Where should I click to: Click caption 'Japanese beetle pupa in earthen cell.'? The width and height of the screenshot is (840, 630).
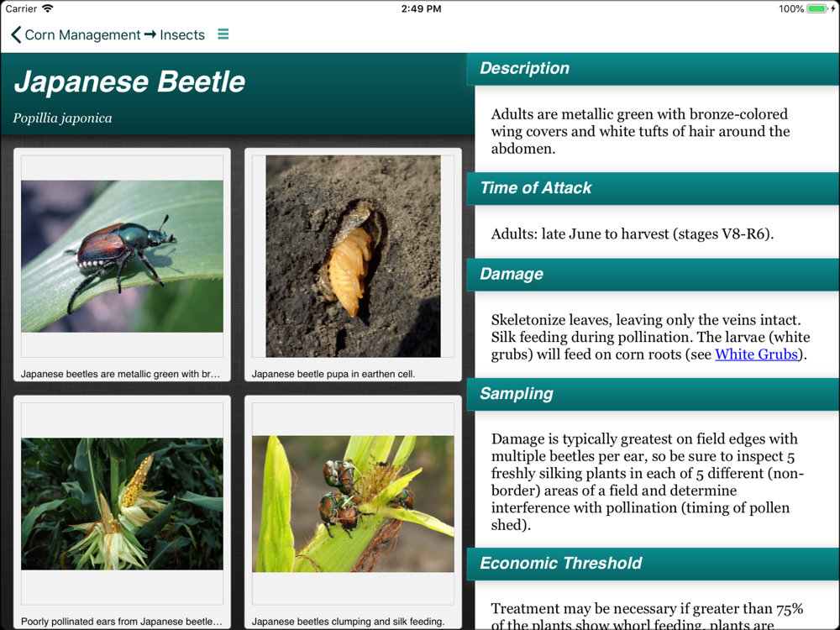tap(333, 374)
